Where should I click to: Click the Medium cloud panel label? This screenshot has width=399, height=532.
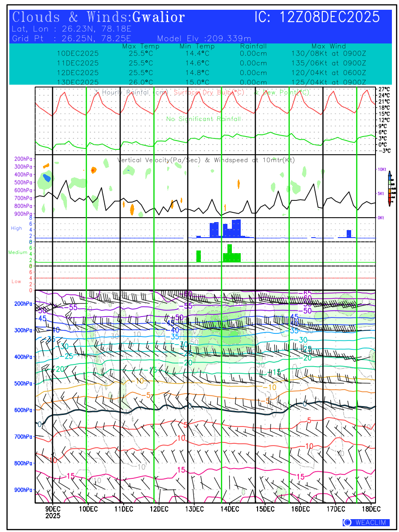click(18, 253)
